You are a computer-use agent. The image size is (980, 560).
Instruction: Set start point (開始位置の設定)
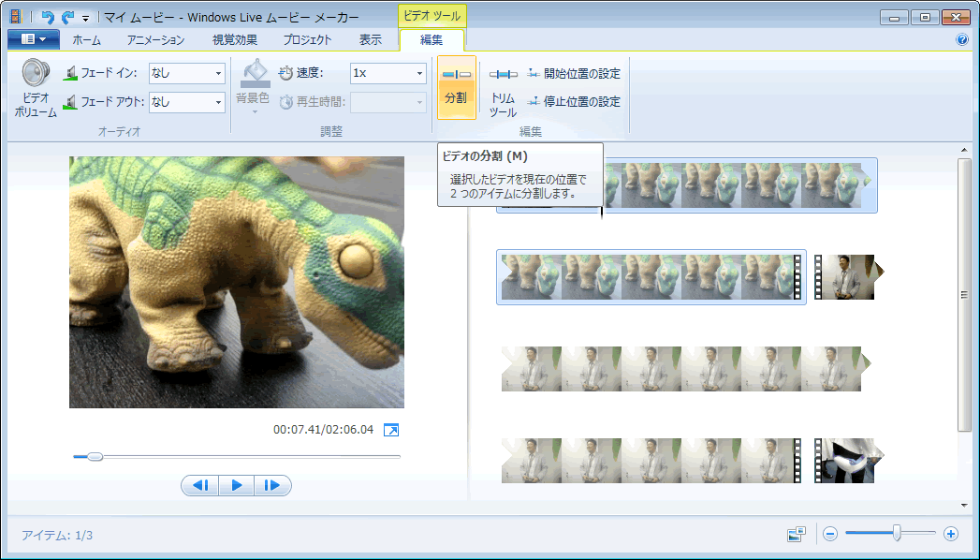(x=573, y=73)
